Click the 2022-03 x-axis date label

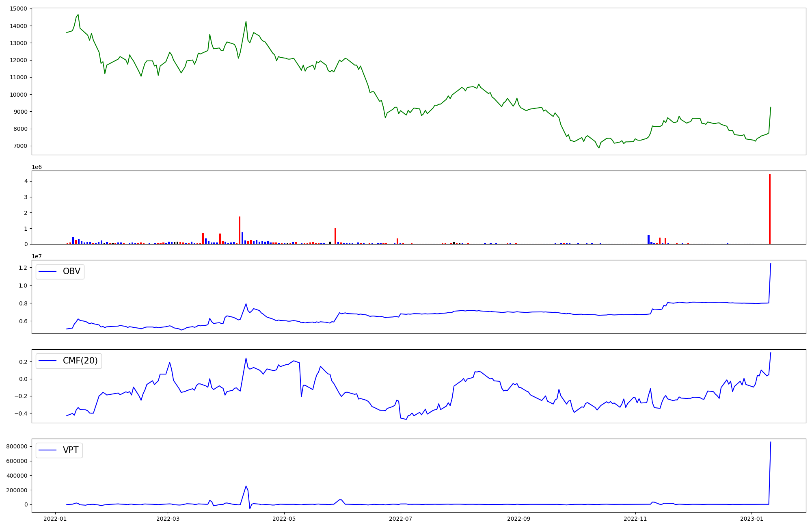168,519
